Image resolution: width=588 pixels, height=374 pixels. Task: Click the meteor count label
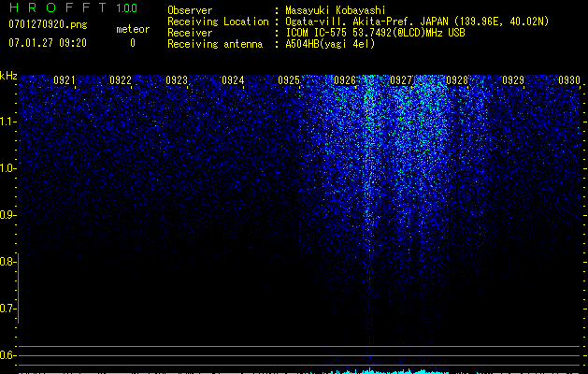point(133,29)
